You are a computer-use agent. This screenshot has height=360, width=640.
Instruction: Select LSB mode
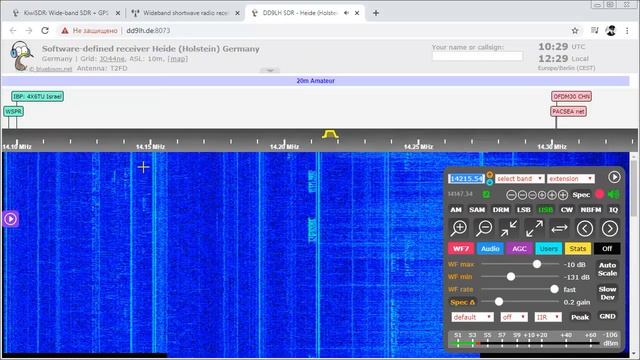pos(524,210)
